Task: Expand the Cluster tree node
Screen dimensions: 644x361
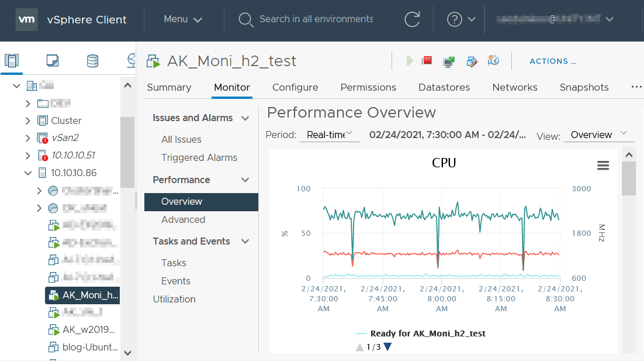Action: coord(28,121)
